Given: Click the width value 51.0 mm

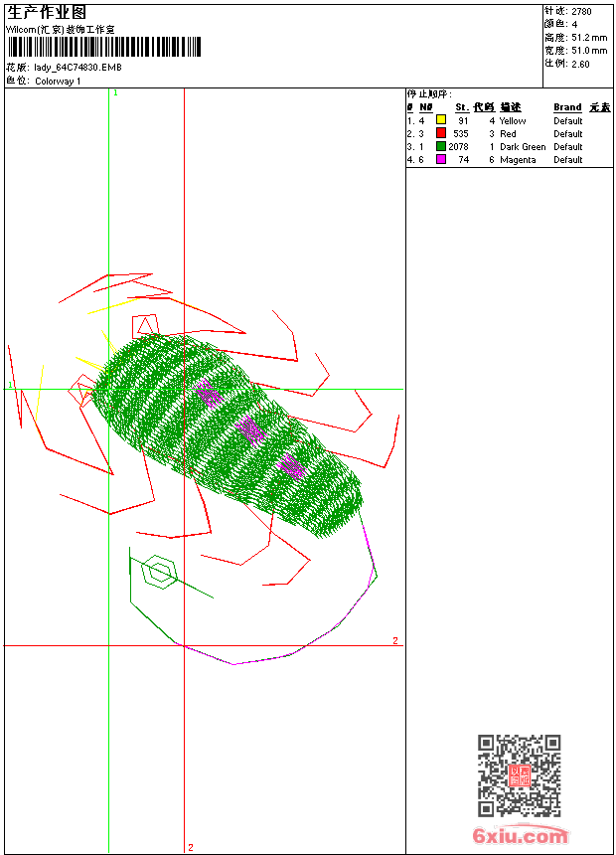Looking at the screenshot, I should tap(589, 51).
